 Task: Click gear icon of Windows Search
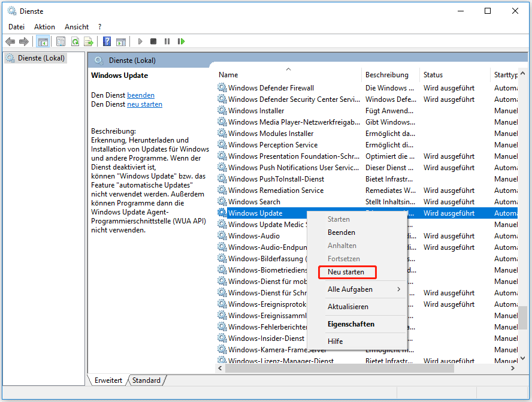222,201
